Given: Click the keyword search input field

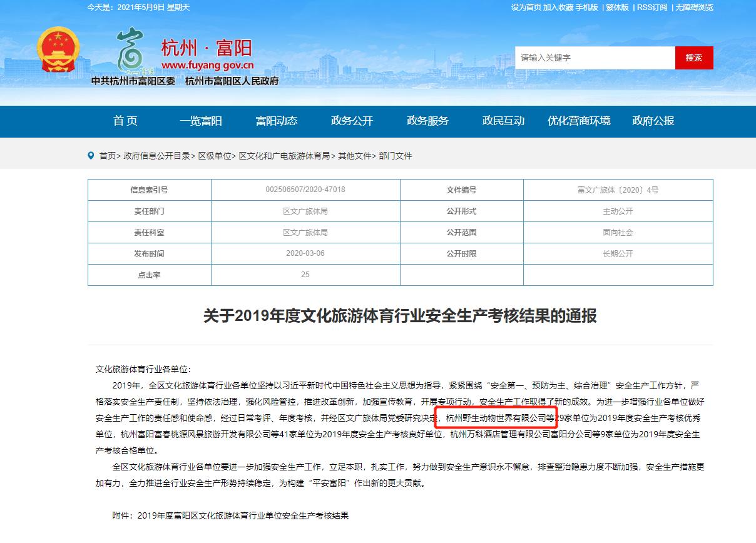Looking at the screenshot, I should 595,58.
